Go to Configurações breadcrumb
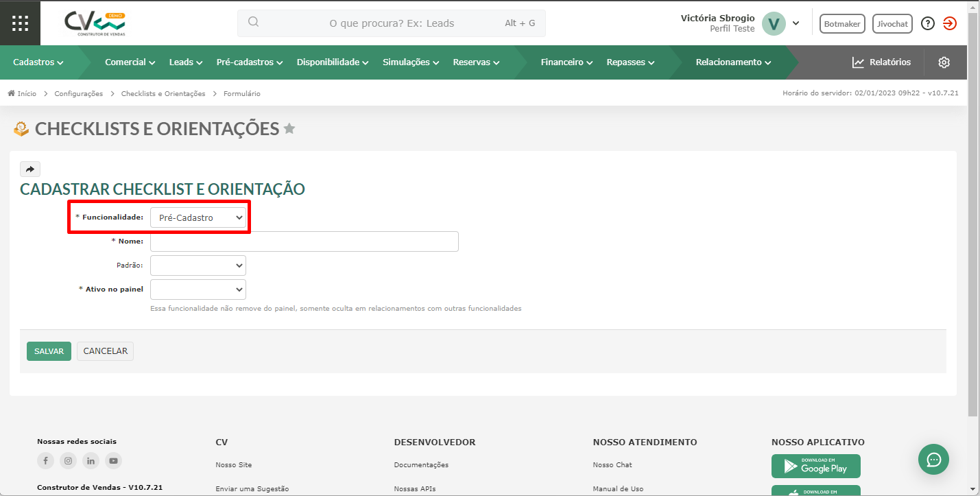The image size is (980, 496). click(x=79, y=93)
